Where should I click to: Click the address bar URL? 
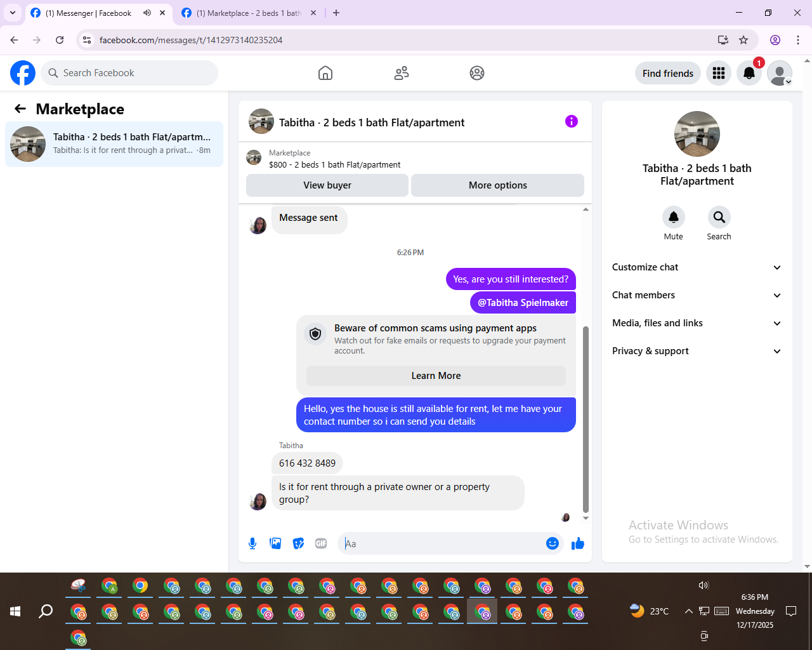(x=191, y=40)
